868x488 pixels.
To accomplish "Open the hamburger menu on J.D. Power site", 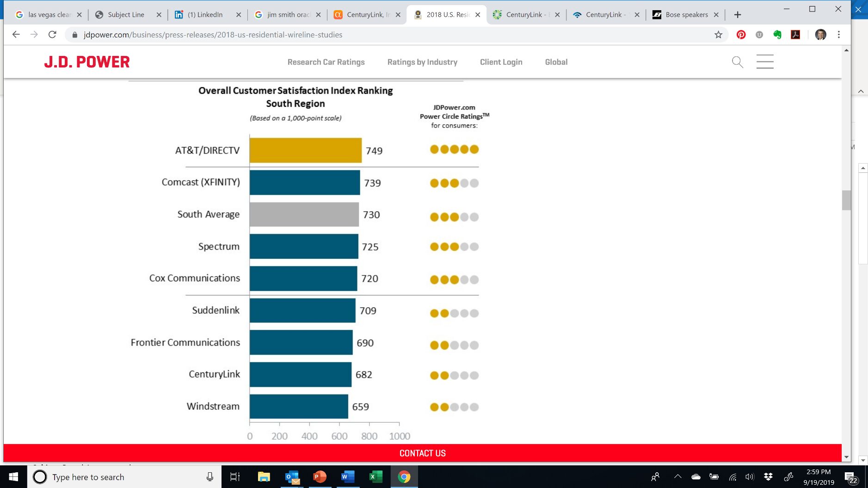I will [765, 62].
